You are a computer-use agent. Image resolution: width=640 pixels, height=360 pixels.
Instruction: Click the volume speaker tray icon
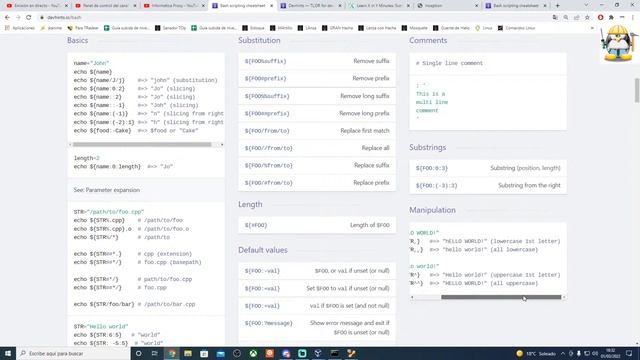tap(595, 353)
